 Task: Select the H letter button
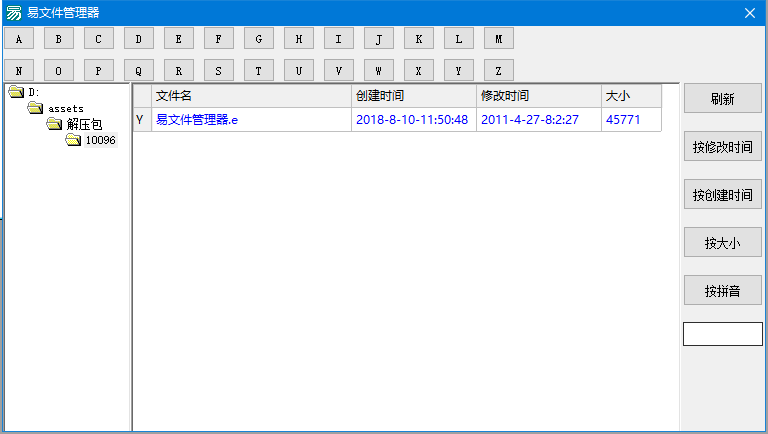[x=299, y=39]
